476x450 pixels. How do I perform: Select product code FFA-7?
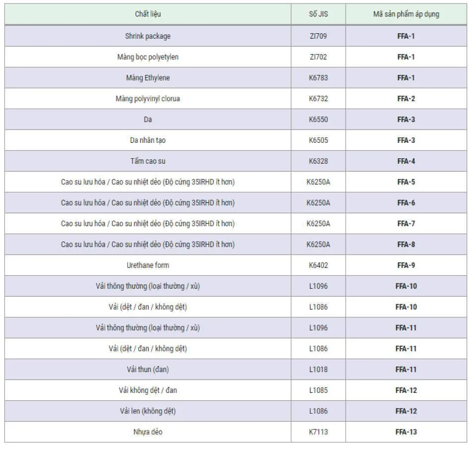coord(406,224)
